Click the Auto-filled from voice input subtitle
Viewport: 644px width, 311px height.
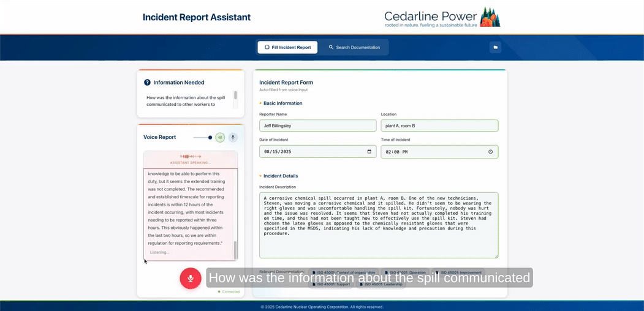(283, 90)
